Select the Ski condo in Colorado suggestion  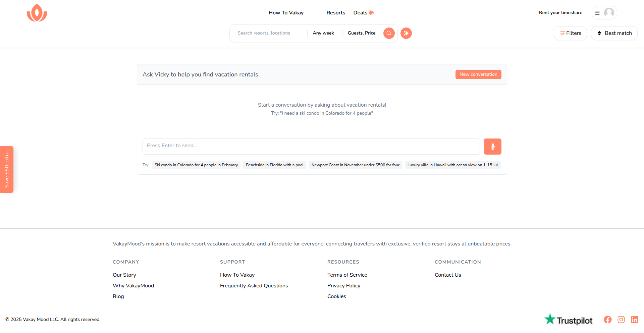point(196,165)
